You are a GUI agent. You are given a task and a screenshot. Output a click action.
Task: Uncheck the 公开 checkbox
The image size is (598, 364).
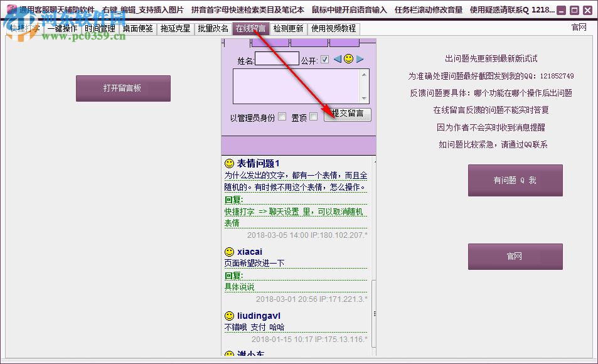pyautogui.click(x=324, y=58)
